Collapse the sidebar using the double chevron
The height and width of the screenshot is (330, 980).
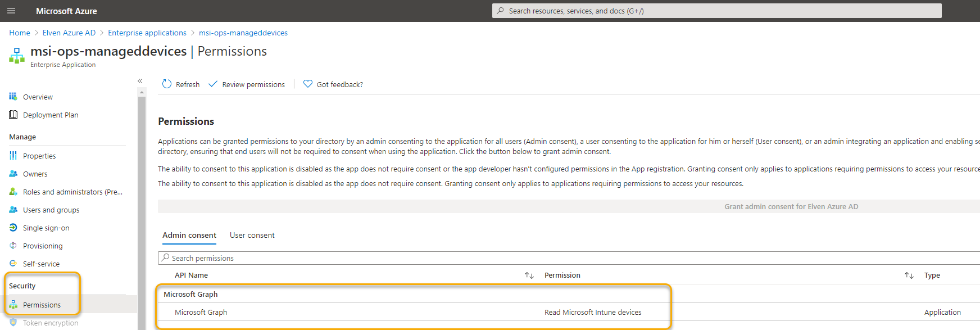140,81
